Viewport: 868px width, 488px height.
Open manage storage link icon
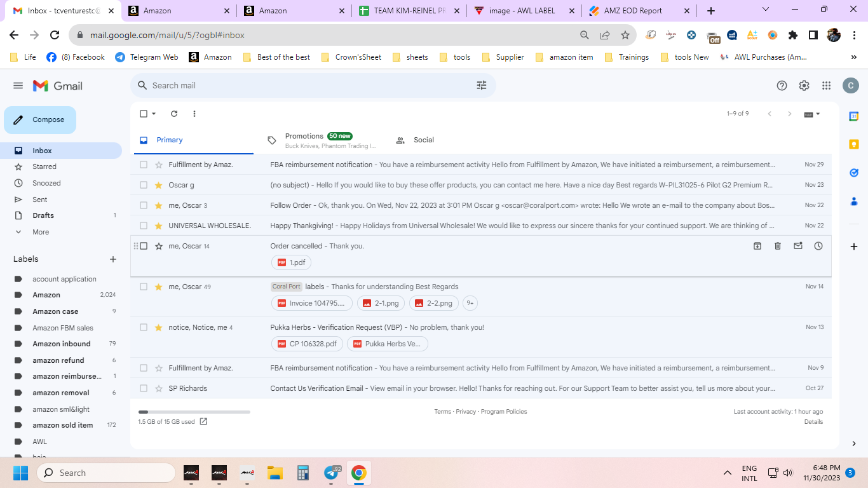pos(203,421)
